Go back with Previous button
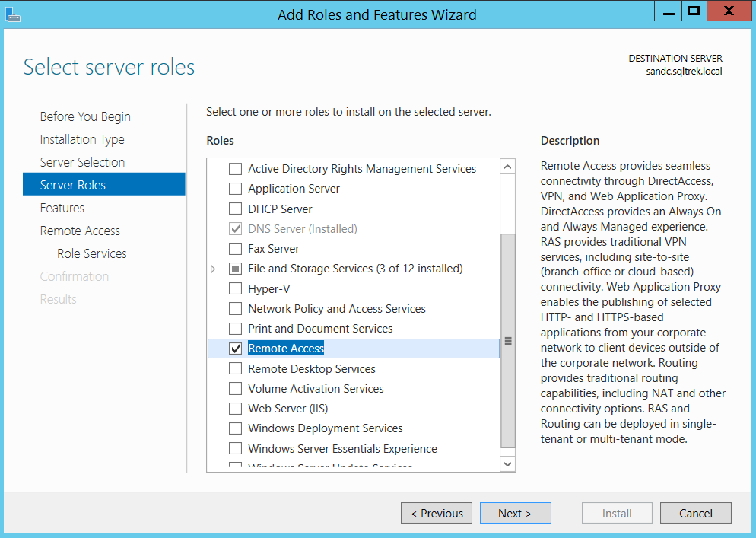The image size is (756, 538). coord(437,513)
